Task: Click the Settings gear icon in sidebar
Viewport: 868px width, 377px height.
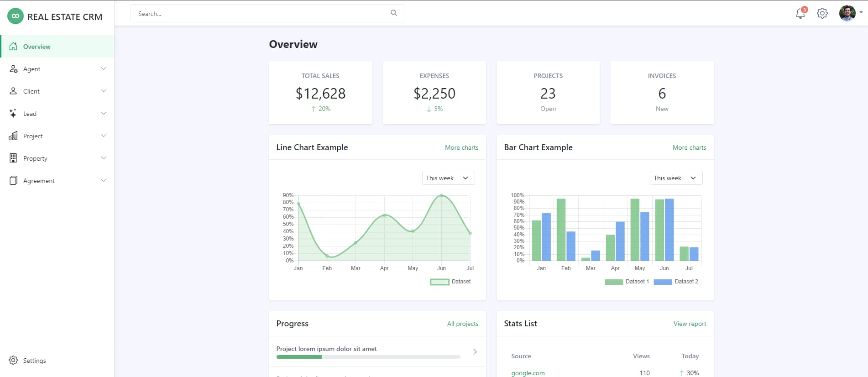Action: click(13, 360)
